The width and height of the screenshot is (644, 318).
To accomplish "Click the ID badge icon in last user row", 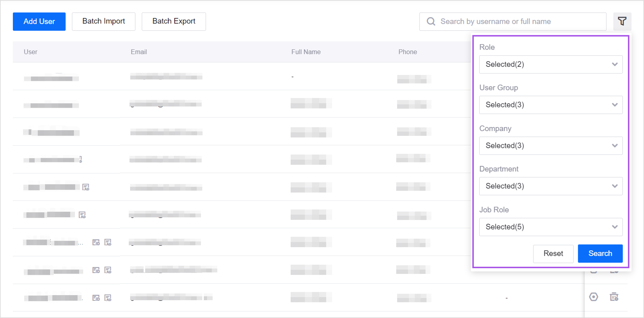I will pyautogui.click(x=96, y=298).
